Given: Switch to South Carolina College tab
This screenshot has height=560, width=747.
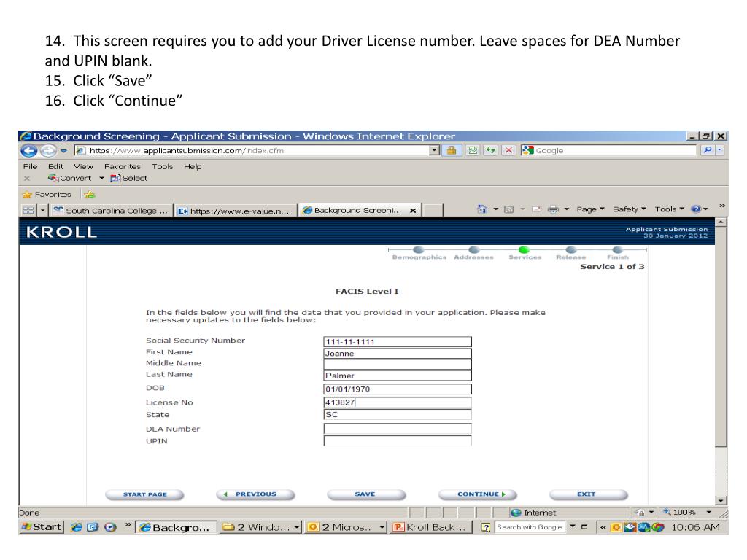Looking at the screenshot, I should point(111,211).
